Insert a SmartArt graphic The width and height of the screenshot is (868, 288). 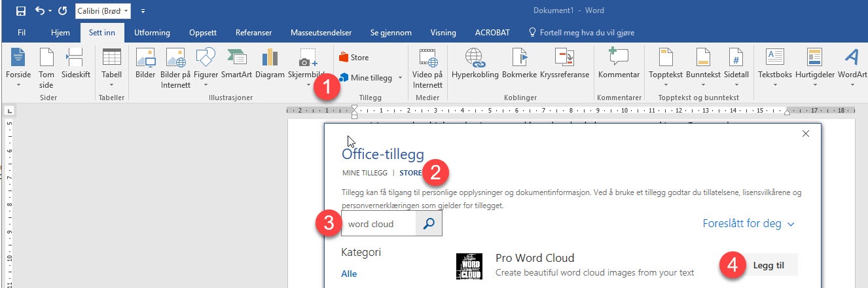[x=236, y=63]
